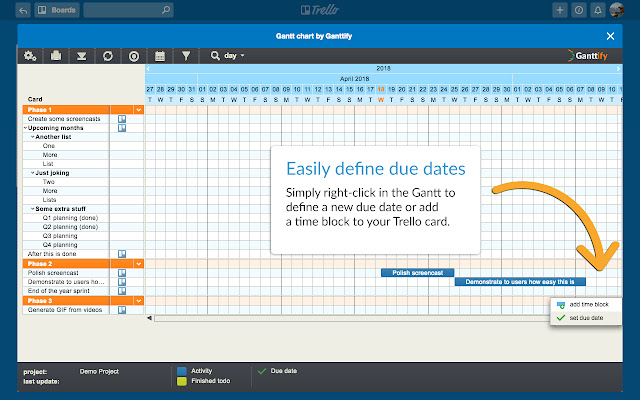
Task: Open the info icon in Trello header
Action: coord(579,10)
